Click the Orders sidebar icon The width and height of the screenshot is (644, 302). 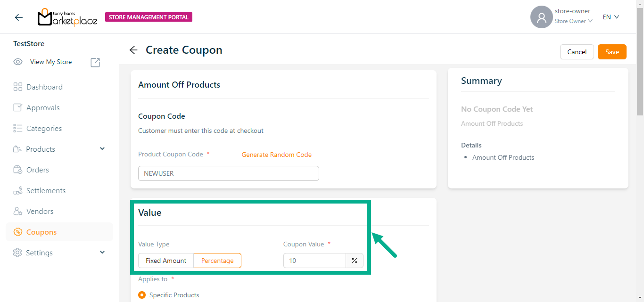18,170
